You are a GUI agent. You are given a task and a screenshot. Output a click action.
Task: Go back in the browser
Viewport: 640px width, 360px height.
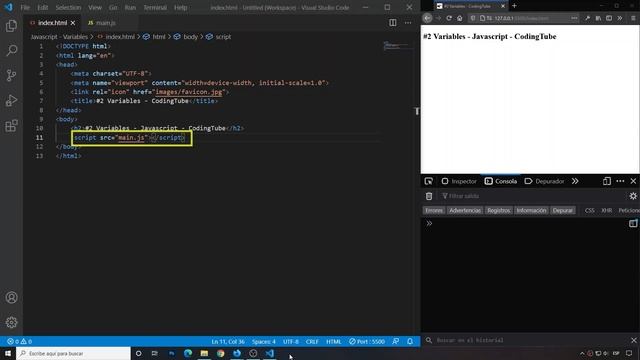(x=427, y=18)
